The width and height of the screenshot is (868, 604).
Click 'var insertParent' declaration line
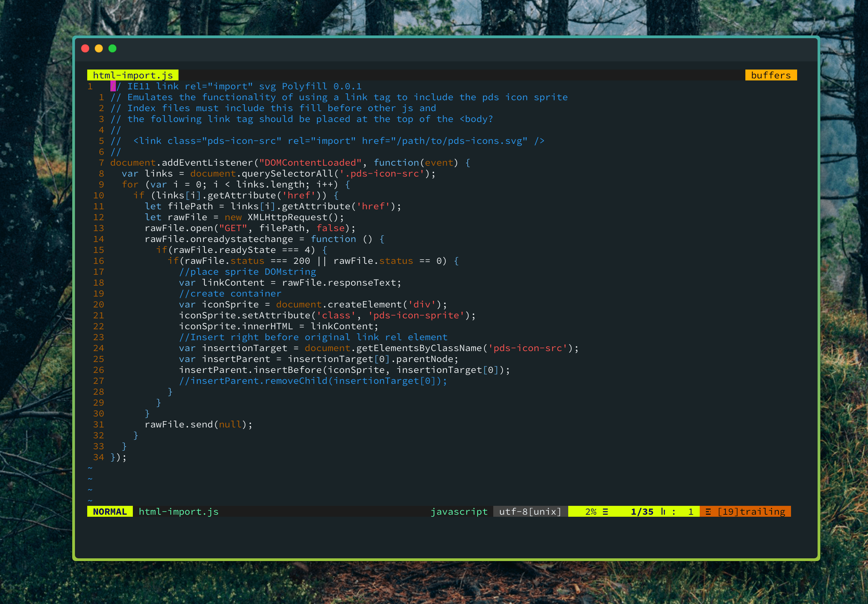coord(318,359)
